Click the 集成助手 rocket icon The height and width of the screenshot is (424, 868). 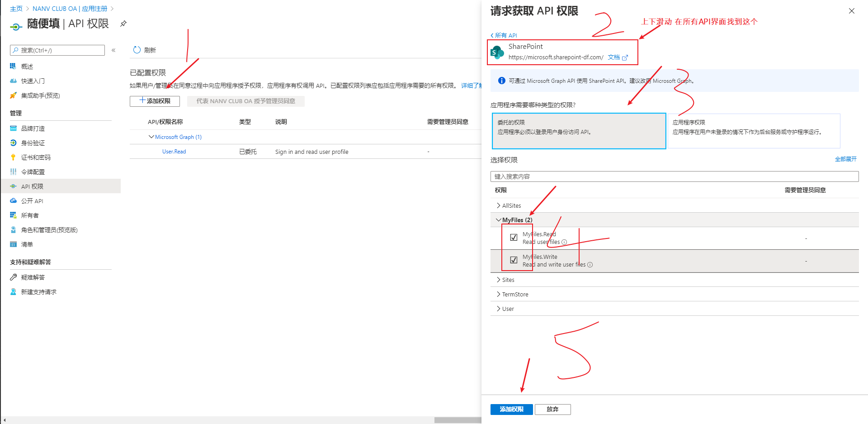[13, 95]
